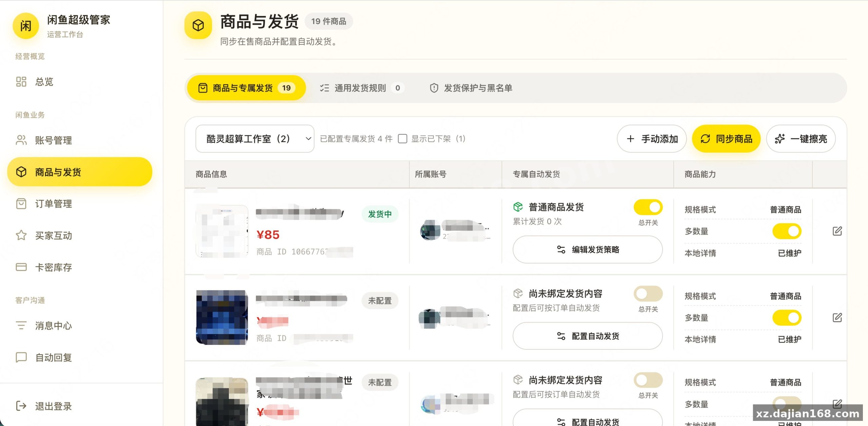Open the blue thumbnail of second product

[x=222, y=317]
